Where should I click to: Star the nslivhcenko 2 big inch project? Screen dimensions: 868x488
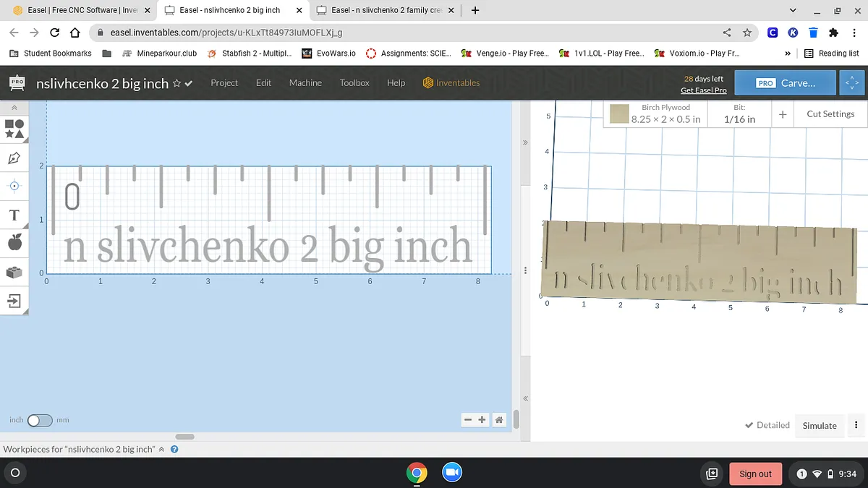tap(176, 84)
